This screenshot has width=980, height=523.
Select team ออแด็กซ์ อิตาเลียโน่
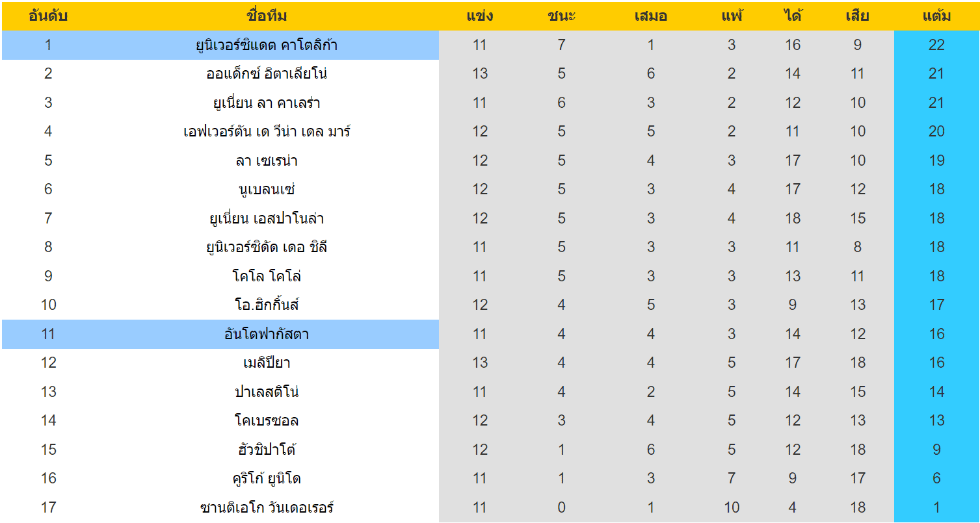[267, 74]
